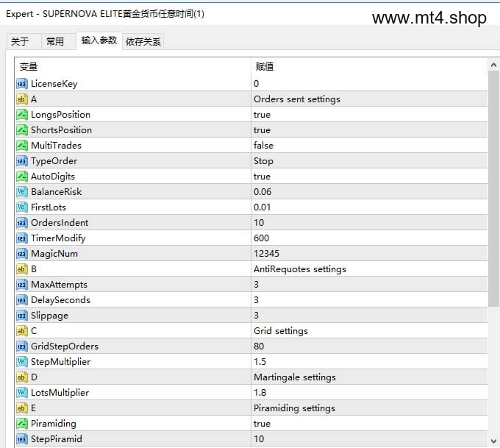Click the integer icon beside Slippage
Image resolution: width=500 pixels, height=448 pixels.
coord(21,316)
